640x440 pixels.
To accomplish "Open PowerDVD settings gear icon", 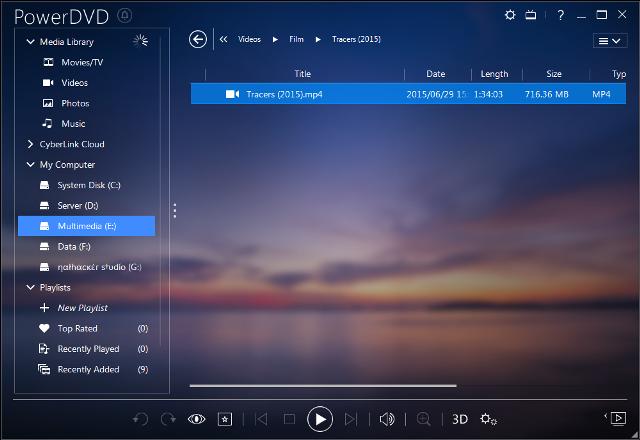I will (x=510, y=15).
